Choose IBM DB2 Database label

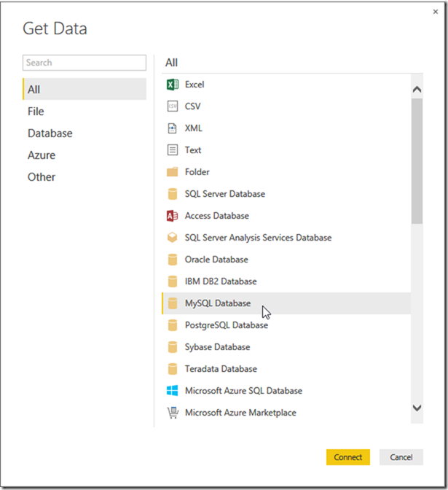tap(221, 281)
